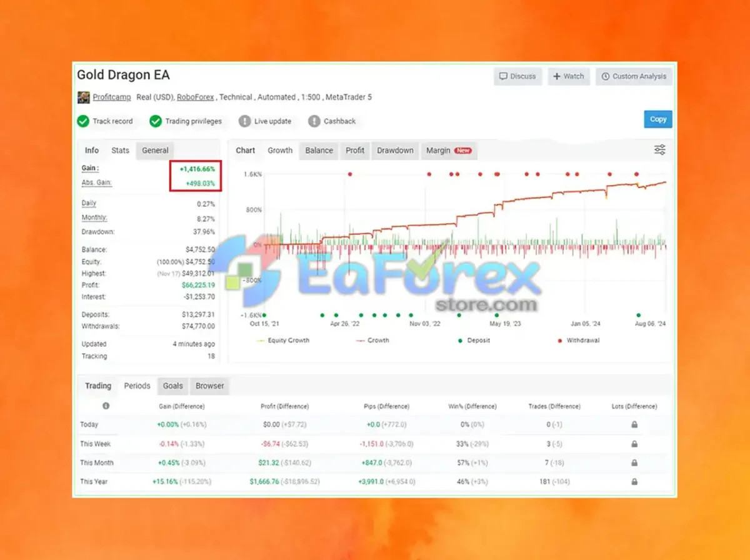Select the Growth chart tab
The height and width of the screenshot is (560, 750).
[280, 150]
